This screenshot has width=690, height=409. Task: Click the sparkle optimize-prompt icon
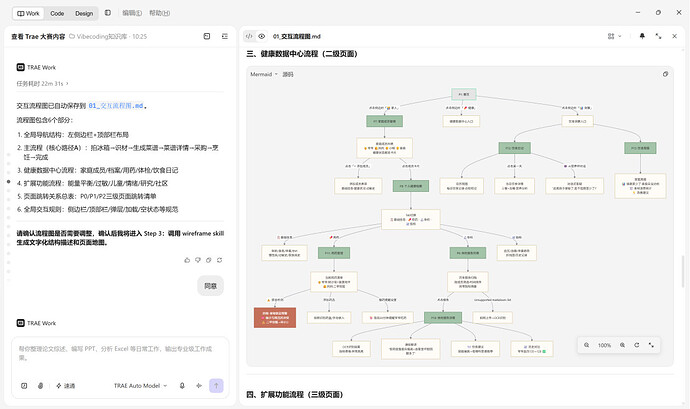click(x=199, y=386)
